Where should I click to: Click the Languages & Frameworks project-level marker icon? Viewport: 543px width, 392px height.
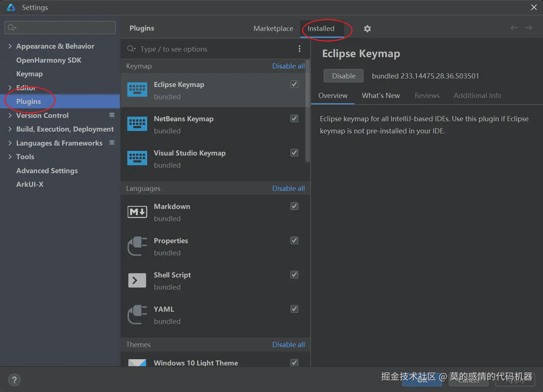pyautogui.click(x=112, y=143)
